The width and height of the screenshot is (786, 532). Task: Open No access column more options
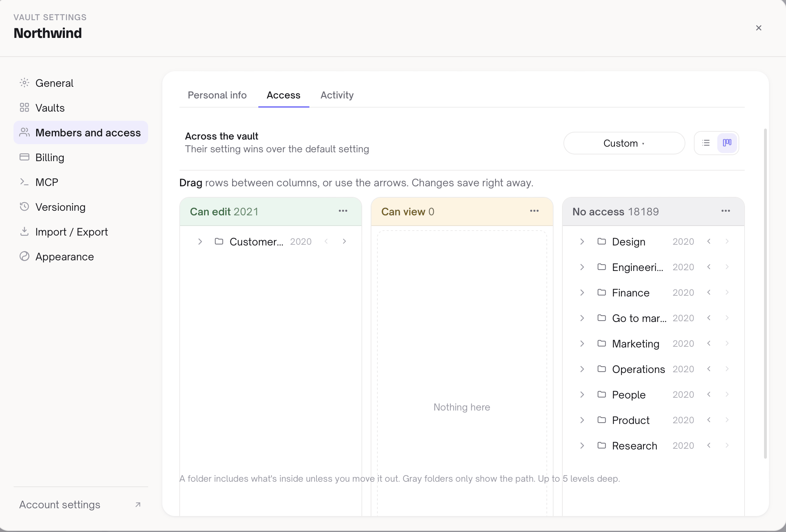725,211
